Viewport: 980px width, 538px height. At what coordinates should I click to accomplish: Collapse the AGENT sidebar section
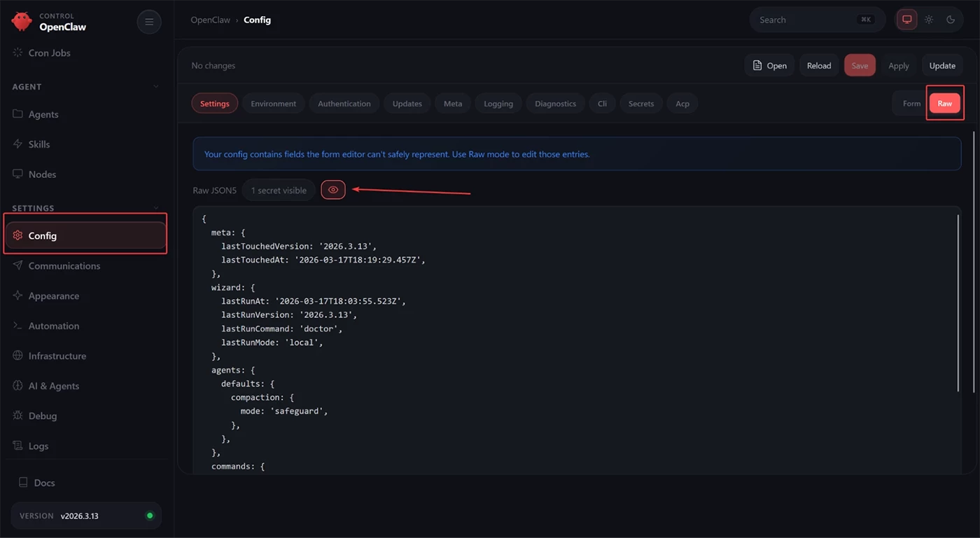pyautogui.click(x=155, y=87)
